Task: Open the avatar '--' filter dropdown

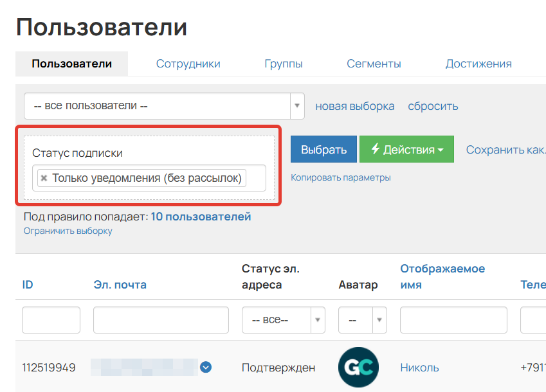Action: [363, 319]
